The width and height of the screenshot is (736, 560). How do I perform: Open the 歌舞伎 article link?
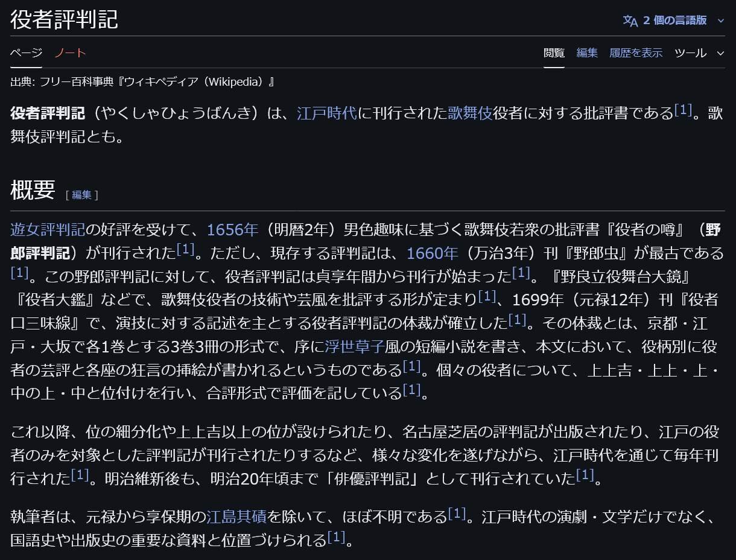point(470,113)
